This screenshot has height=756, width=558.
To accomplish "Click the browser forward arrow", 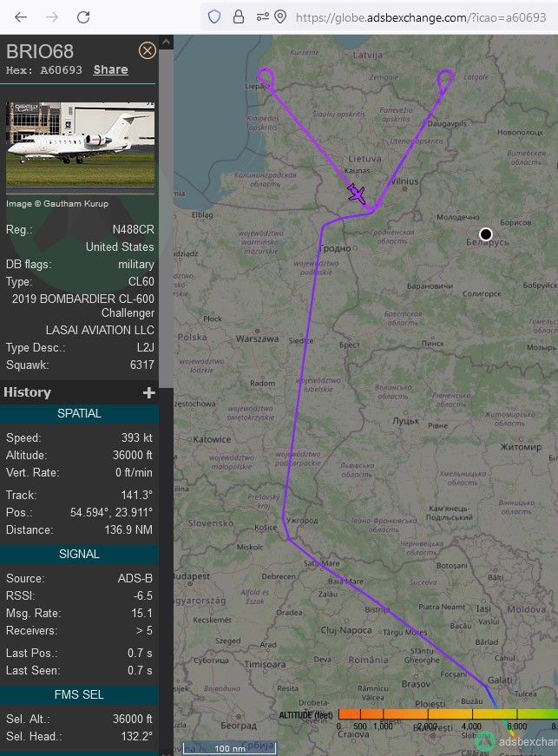I will tap(52, 17).
